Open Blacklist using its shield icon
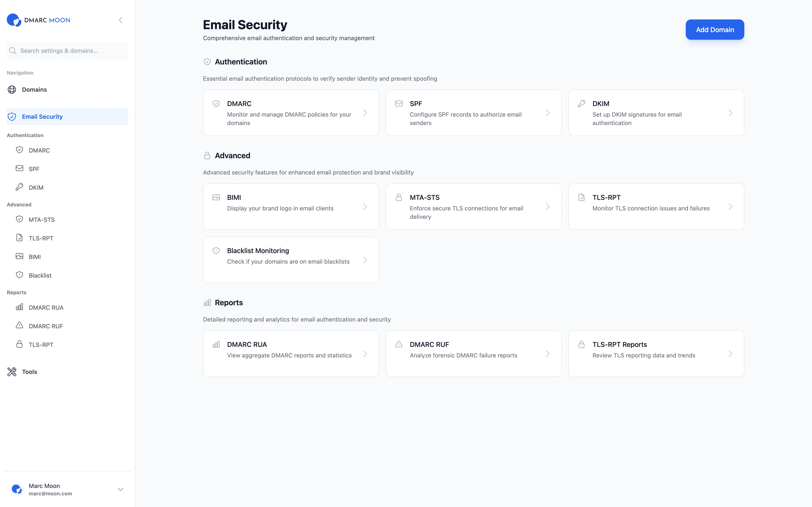 (x=19, y=275)
